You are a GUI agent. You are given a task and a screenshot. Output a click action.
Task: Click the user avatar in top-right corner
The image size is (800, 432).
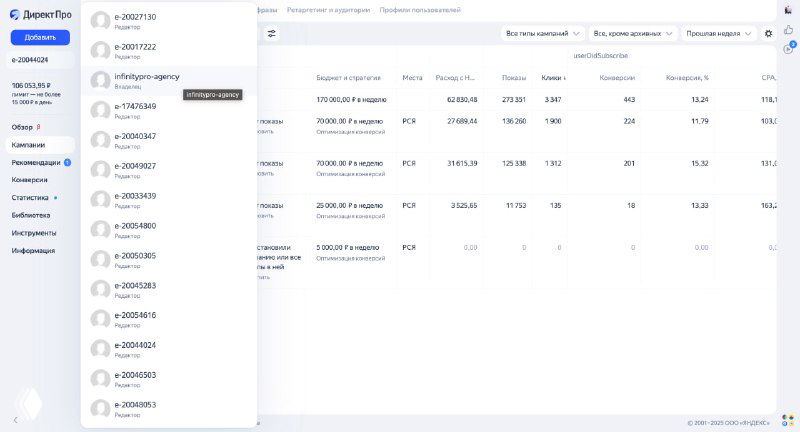click(x=788, y=10)
